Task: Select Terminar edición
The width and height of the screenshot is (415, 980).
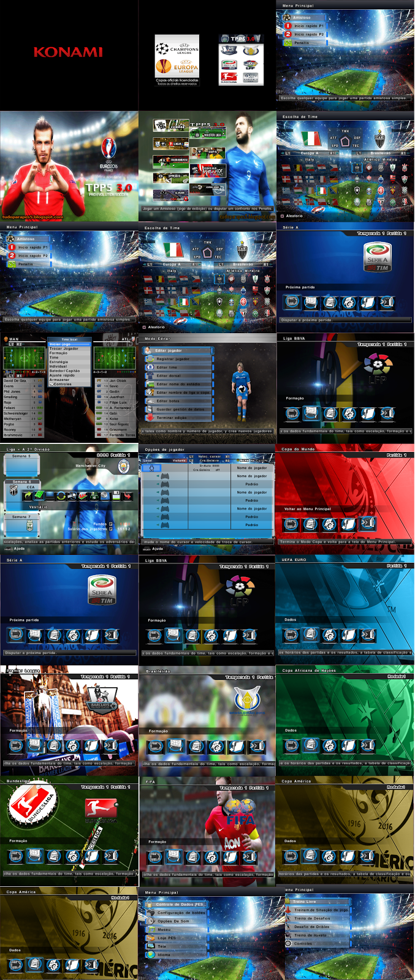Action: pos(178,418)
